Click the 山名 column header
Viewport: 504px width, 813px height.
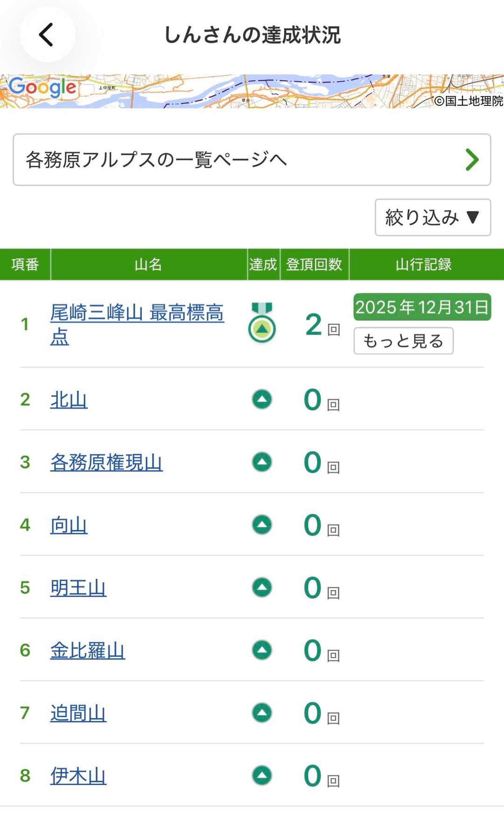pyautogui.click(x=148, y=265)
